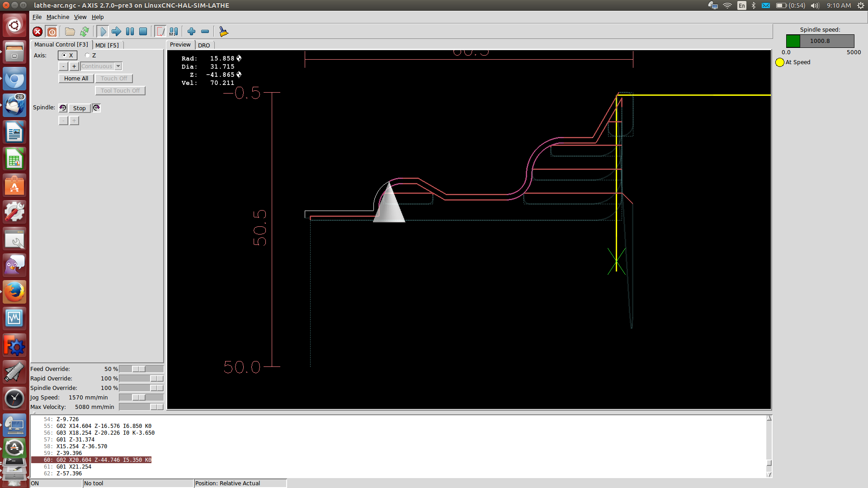Start spindle counterclockwise
The height and width of the screenshot is (488, 868).
(63, 108)
